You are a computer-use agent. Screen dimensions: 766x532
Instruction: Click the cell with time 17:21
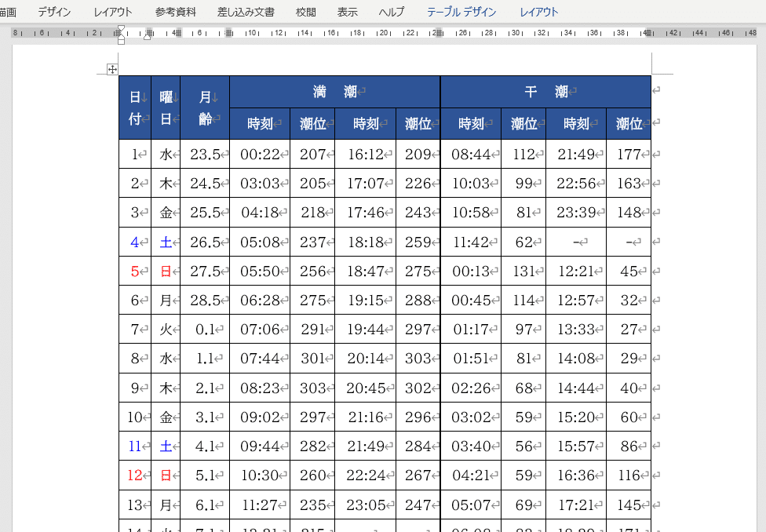tap(576, 505)
